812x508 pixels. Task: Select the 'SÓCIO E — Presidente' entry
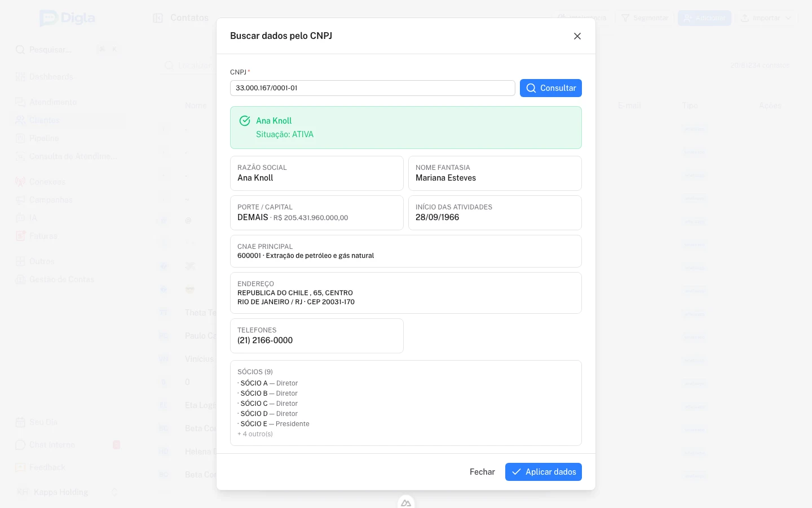(273, 424)
